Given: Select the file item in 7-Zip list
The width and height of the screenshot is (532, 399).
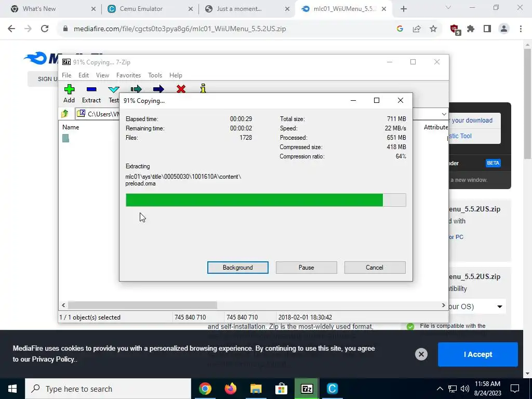Looking at the screenshot, I should 65,138.
